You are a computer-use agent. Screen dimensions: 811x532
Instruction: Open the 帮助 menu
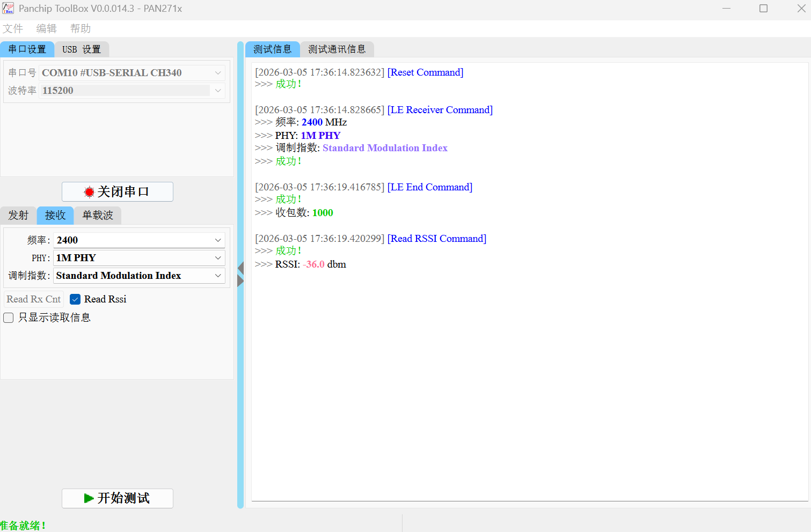point(81,28)
